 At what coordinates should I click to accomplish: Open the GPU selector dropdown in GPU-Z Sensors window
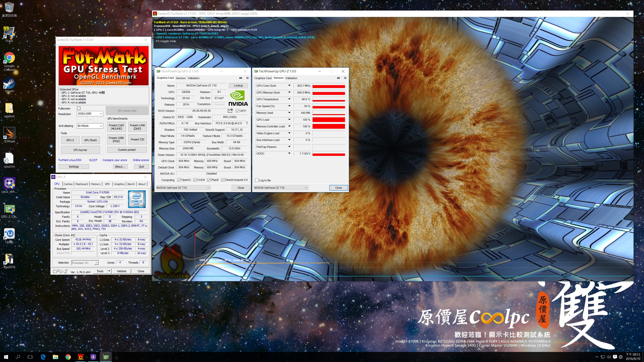(x=281, y=188)
